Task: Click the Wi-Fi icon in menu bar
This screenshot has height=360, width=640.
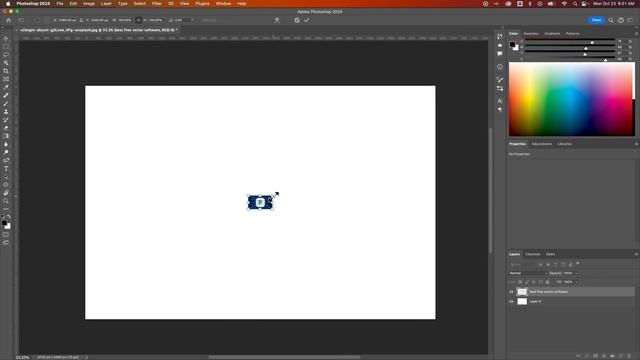Action: pyautogui.click(x=564, y=4)
